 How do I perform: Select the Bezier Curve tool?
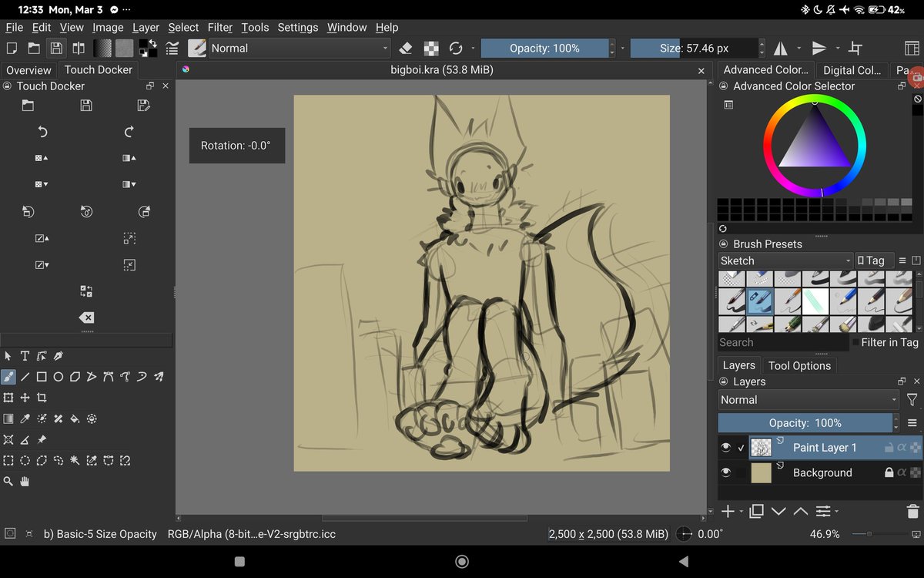tap(109, 377)
